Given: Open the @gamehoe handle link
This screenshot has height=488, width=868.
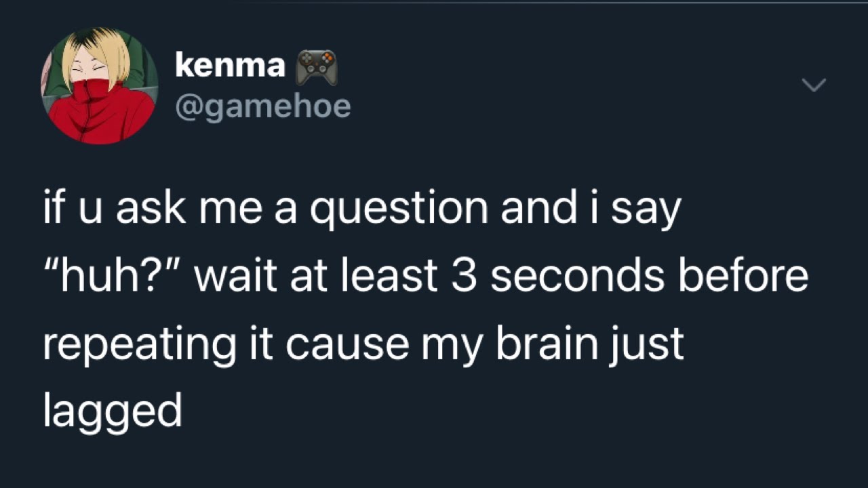Looking at the screenshot, I should (262, 106).
